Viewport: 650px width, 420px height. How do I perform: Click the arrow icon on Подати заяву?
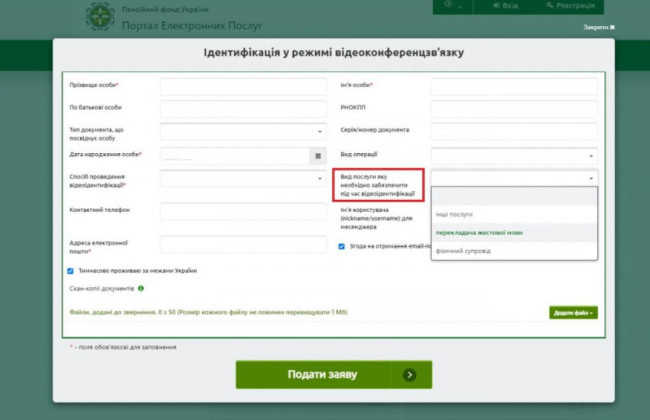click(410, 375)
